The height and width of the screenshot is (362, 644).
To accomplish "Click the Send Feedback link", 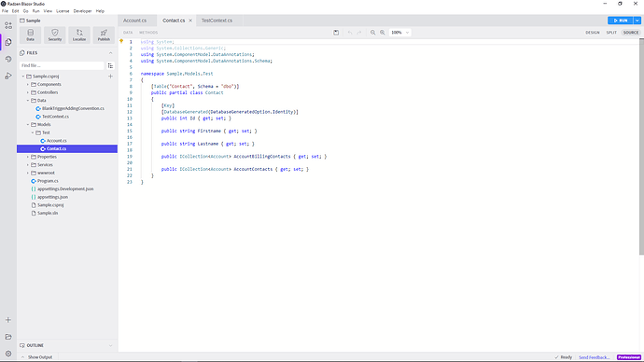I will pos(594,357).
